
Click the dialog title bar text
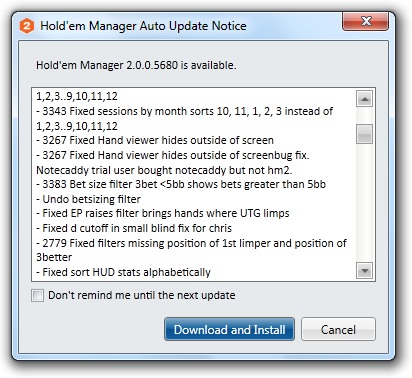143,26
